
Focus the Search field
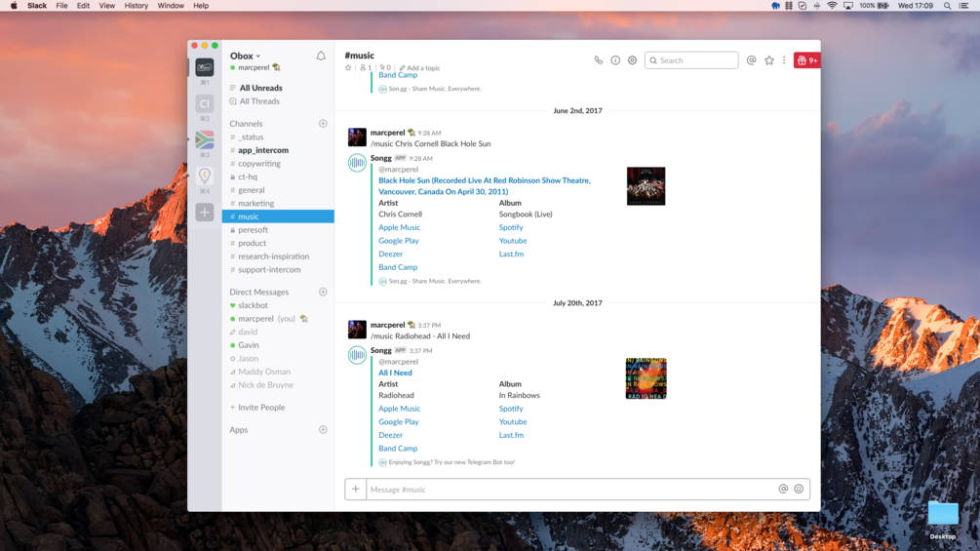coord(691,60)
